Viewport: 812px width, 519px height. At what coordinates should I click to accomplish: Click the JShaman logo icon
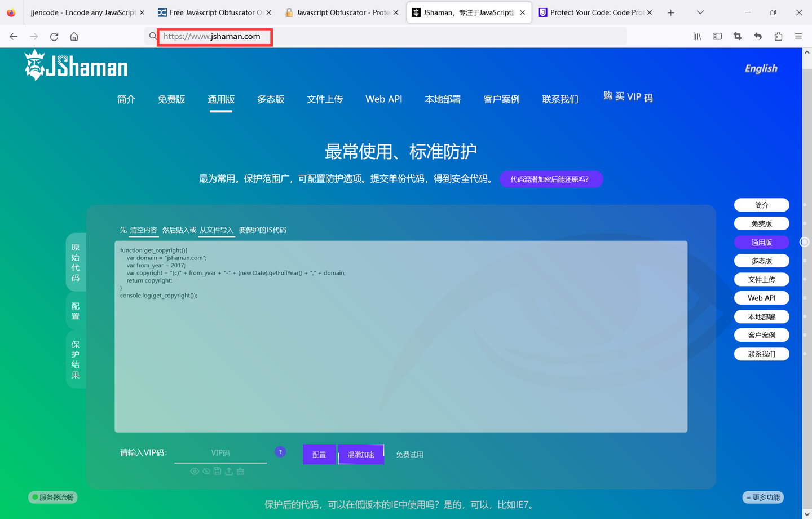coord(34,64)
